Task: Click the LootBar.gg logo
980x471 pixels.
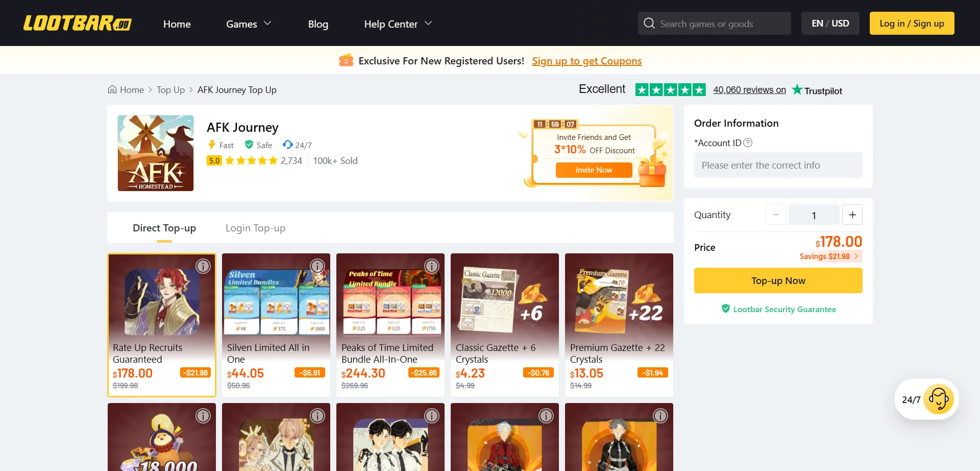Action: tap(78, 23)
